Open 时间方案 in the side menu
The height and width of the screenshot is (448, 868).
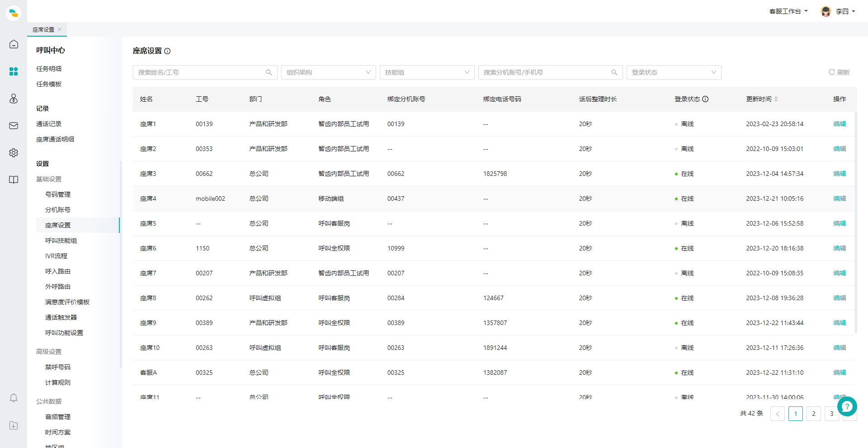(x=58, y=432)
